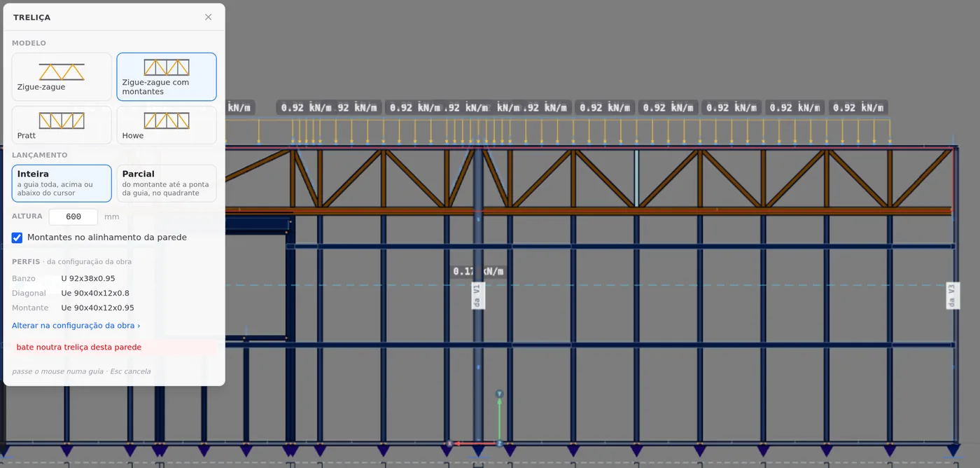Select the Howe truss model
Screen dimensions: 980x468
[167, 125]
